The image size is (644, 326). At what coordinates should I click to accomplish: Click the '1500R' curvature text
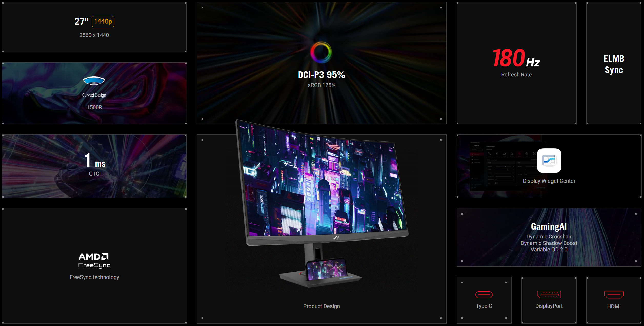coord(94,107)
